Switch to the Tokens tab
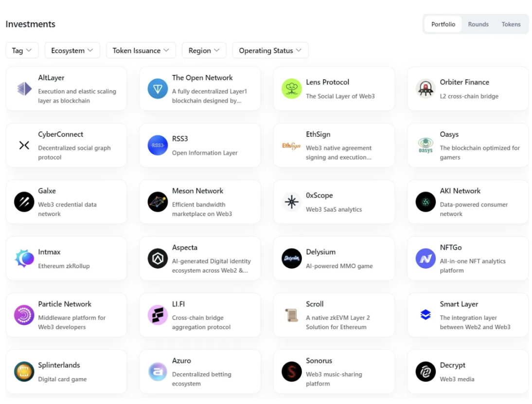The image size is (532, 404). click(x=511, y=24)
